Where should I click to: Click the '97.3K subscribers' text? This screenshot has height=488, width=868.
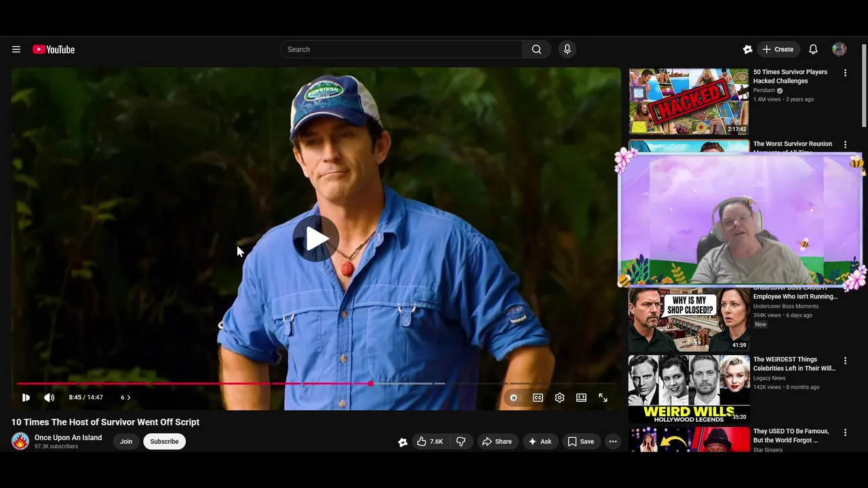coord(56,447)
